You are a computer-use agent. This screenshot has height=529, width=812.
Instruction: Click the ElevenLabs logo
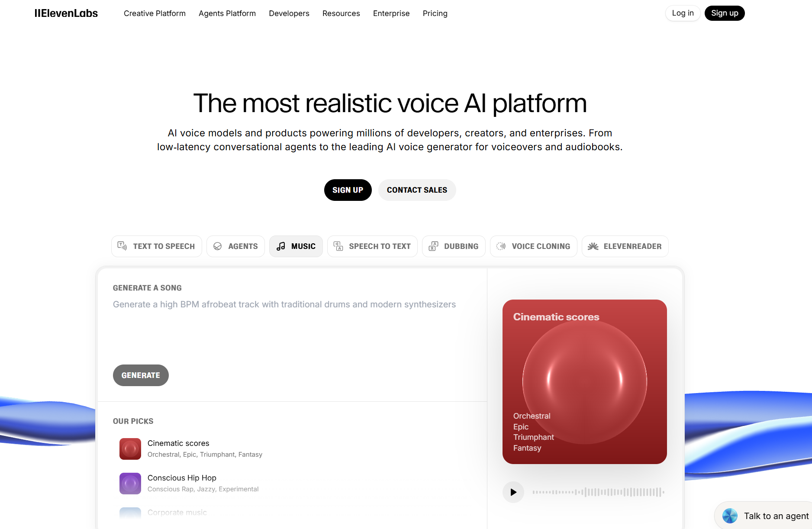pos(66,13)
